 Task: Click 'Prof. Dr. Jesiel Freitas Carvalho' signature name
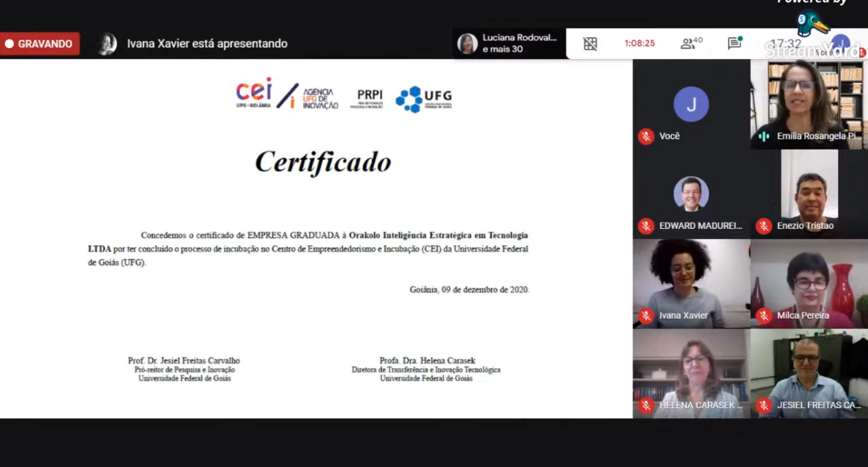tap(184, 361)
